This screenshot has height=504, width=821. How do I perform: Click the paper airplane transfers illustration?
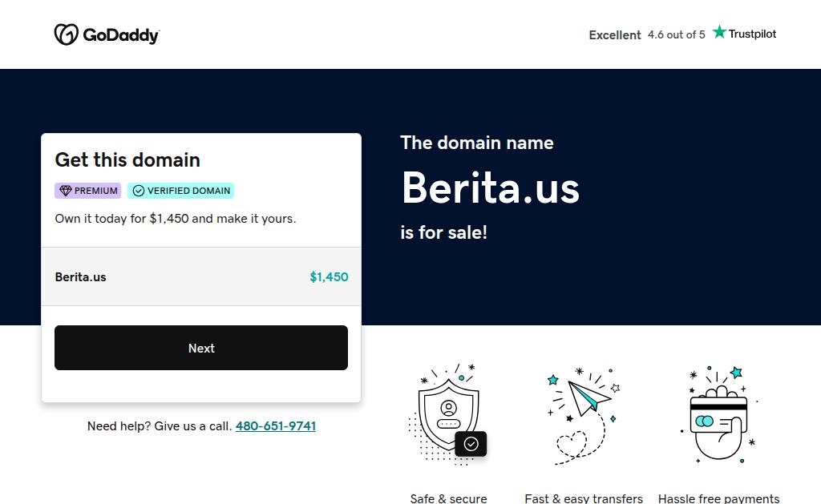[584, 413]
